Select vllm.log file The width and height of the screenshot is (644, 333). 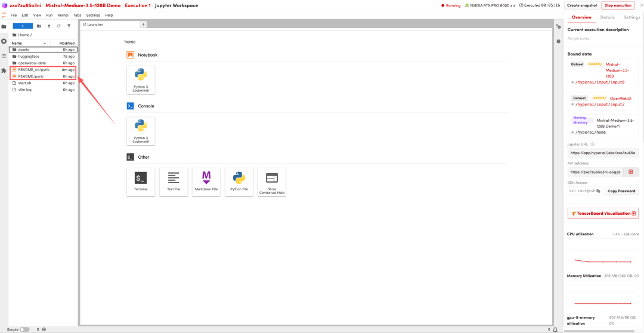(x=43, y=90)
